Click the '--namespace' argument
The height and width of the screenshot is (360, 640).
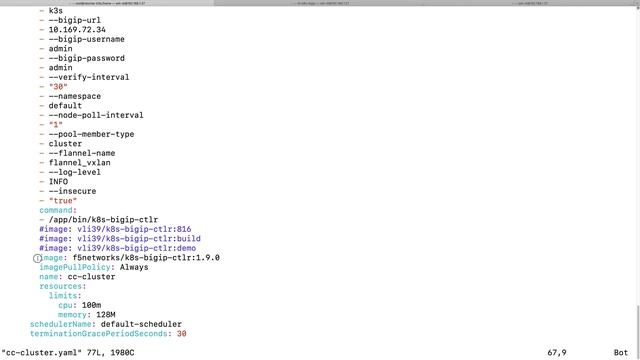point(75,96)
